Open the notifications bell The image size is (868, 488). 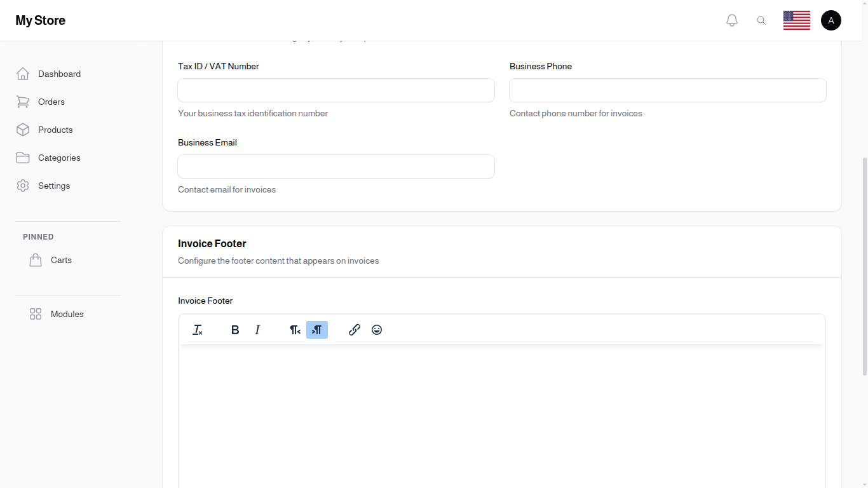(x=731, y=20)
